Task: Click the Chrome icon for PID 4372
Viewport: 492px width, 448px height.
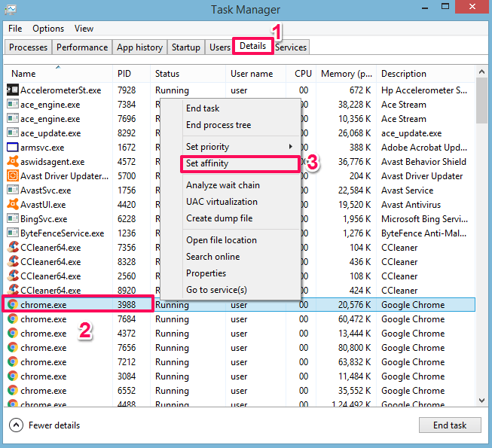Action: [13, 334]
